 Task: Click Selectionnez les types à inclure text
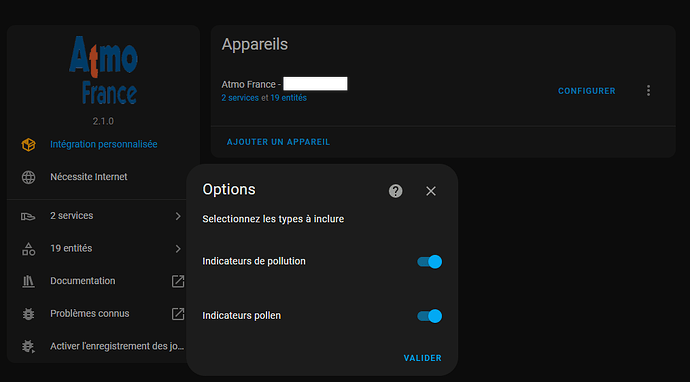click(x=273, y=219)
